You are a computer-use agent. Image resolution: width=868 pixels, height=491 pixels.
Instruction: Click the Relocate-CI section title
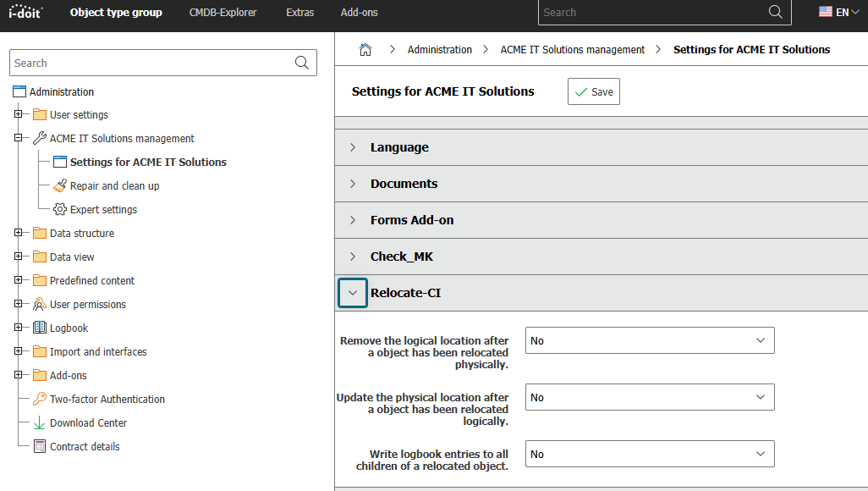[406, 293]
